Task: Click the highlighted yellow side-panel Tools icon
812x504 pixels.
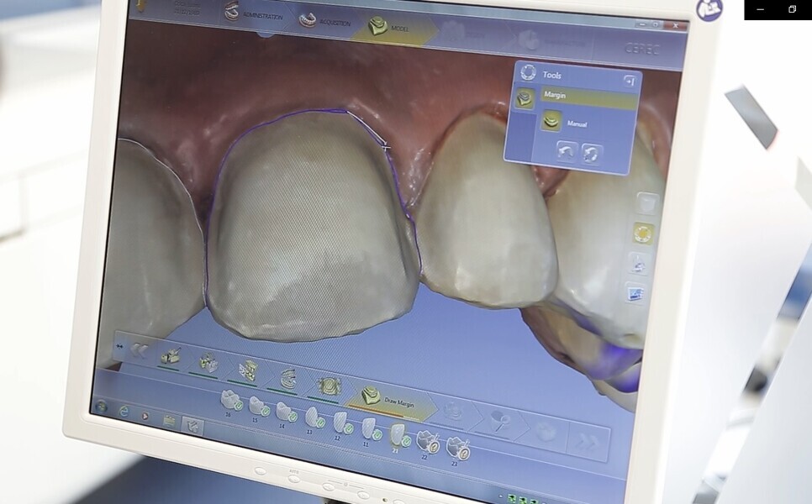Action: point(643,233)
